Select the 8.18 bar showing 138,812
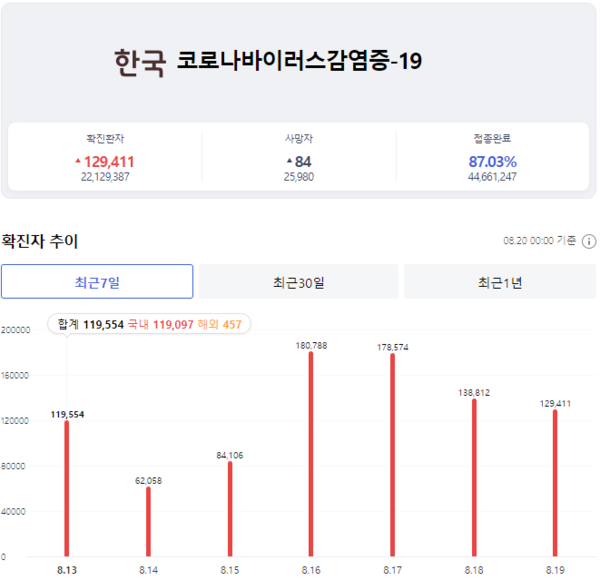This screenshot has width=600, height=580. (x=474, y=478)
